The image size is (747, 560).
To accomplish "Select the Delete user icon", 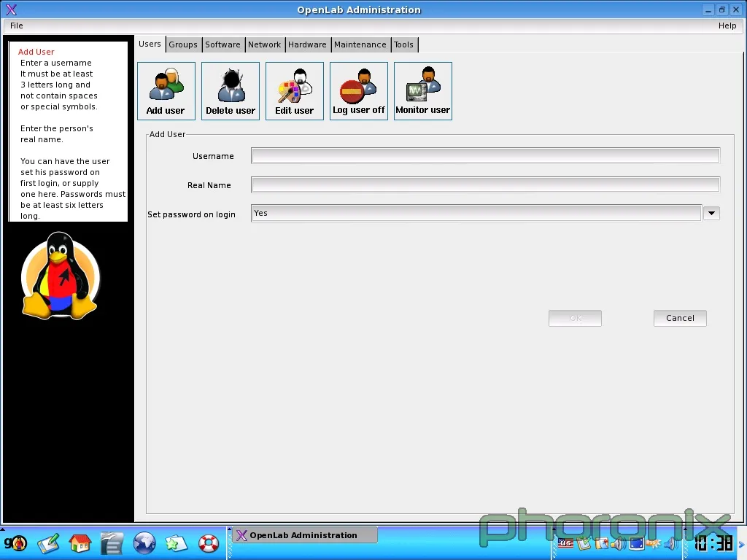I will (x=230, y=91).
